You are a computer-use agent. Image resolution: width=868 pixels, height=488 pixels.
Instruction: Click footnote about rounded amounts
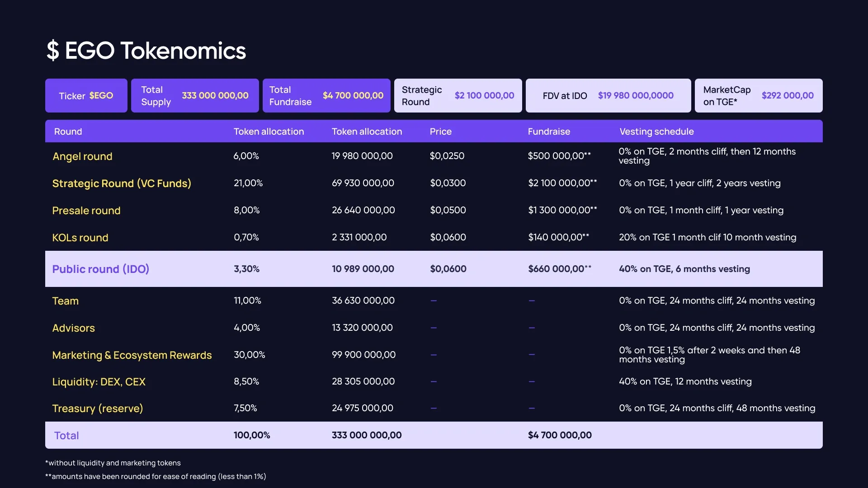click(x=156, y=476)
